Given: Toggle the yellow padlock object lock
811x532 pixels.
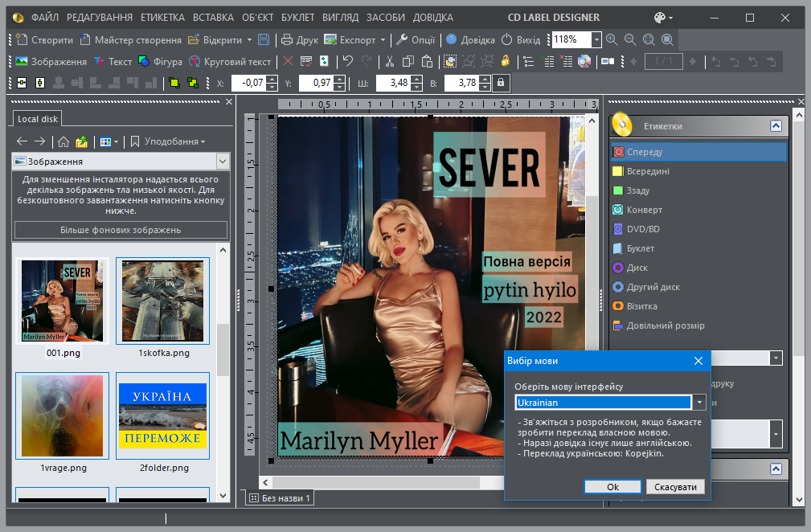Looking at the screenshot, I should pos(505,62).
